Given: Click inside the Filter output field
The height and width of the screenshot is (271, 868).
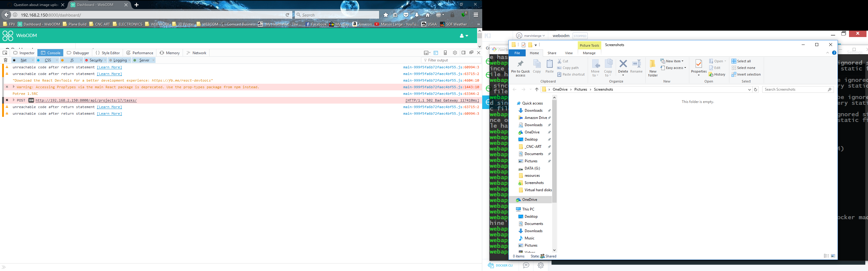Looking at the screenshot, I should coord(448,60).
